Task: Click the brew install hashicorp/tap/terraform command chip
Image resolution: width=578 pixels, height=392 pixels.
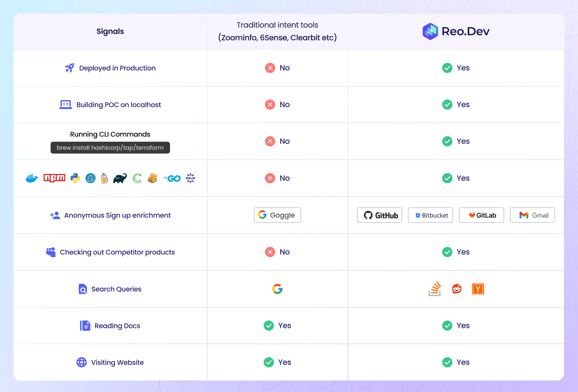Action: [x=110, y=148]
